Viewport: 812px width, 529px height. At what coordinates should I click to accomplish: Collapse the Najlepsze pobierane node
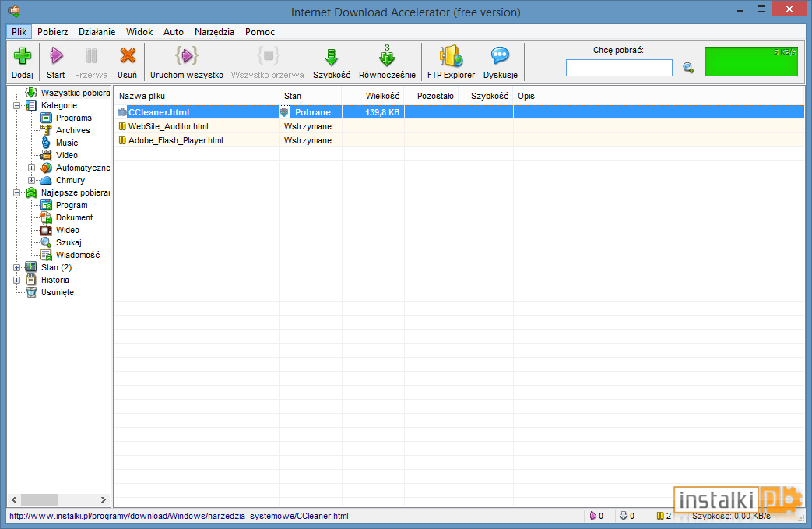(17, 192)
